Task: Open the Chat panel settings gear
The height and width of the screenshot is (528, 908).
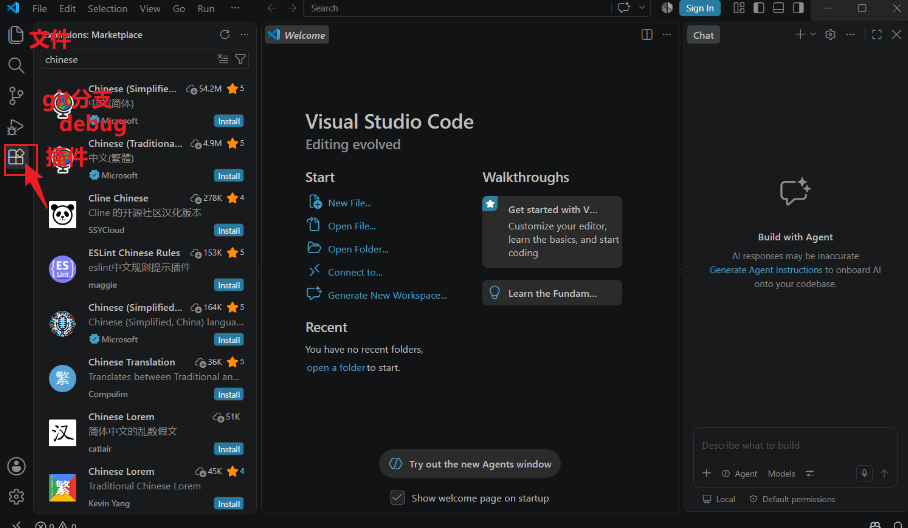Action: [x=830, y=35]
